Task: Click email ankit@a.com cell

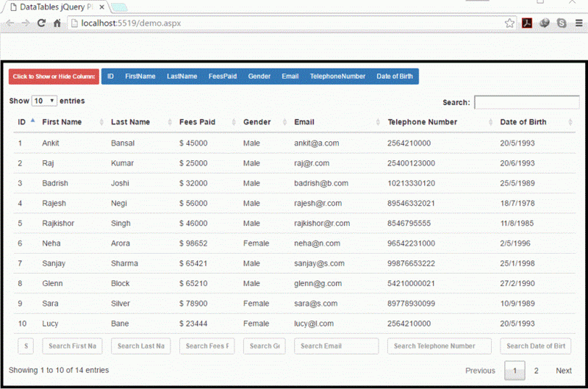Action: point(317,143)
